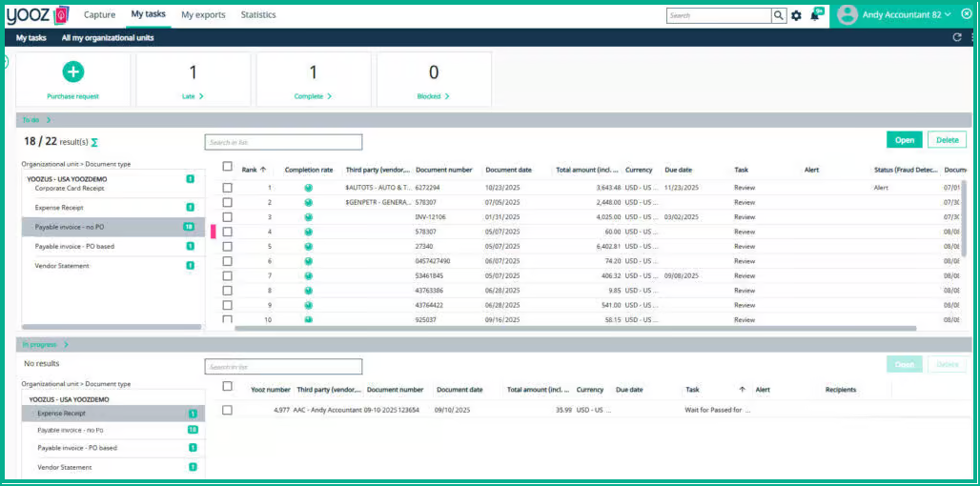The width and height of the screenshot is (980, 486).
Task: Select All my organizational units sub-tab
Action: 108,37
